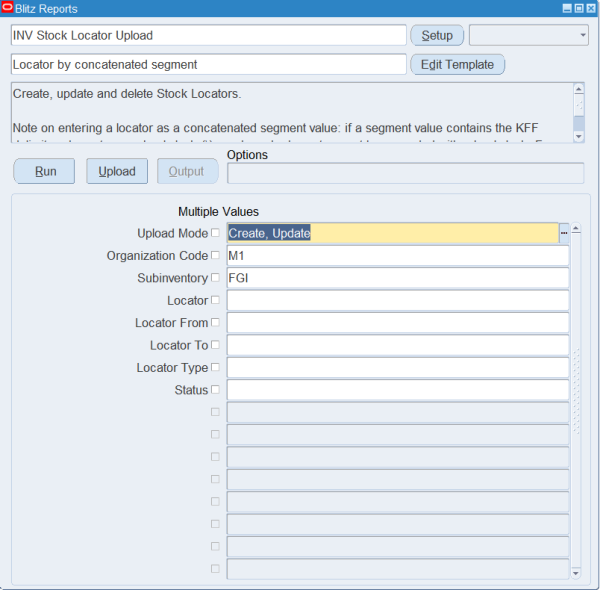Screen dimensions: 600x590
Task: Click the Oracle logo icon in title bar
Action: click(7, 8)
